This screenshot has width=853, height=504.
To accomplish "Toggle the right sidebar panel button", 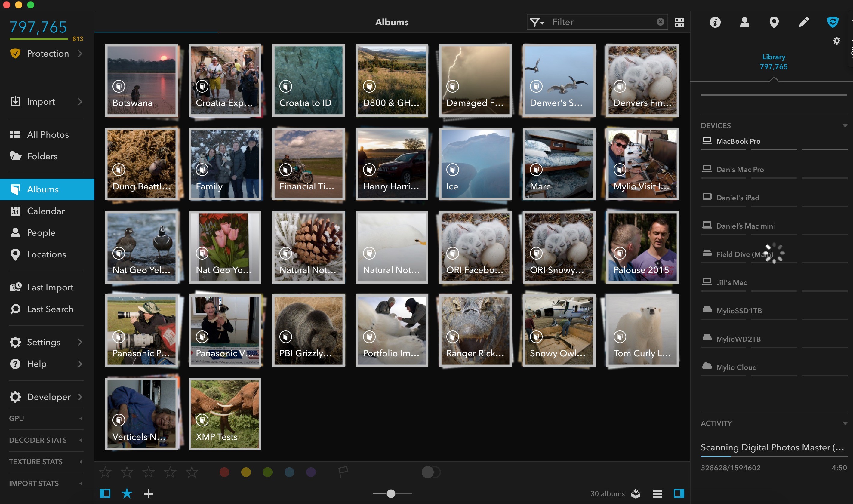I will 679,493.
